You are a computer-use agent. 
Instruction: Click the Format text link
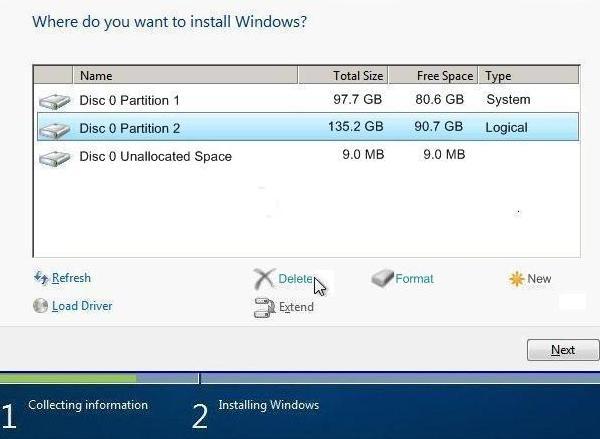coord(414,279)
